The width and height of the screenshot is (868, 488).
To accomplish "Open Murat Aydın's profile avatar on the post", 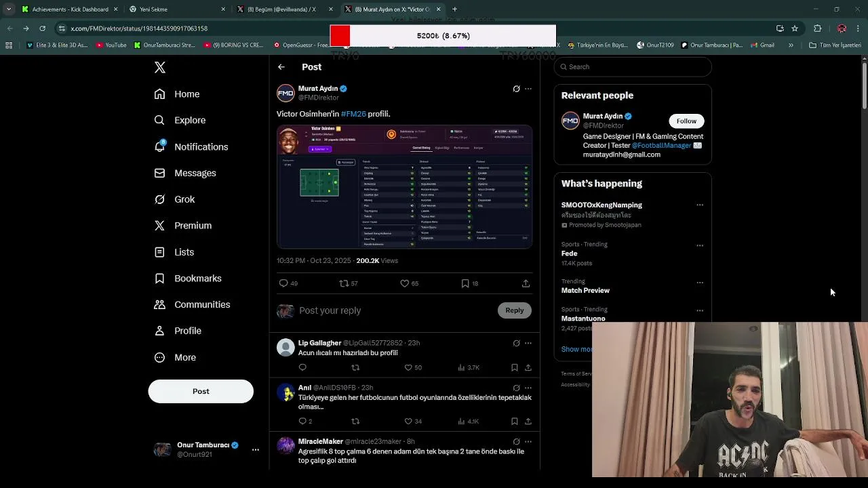I will point(285,93).
